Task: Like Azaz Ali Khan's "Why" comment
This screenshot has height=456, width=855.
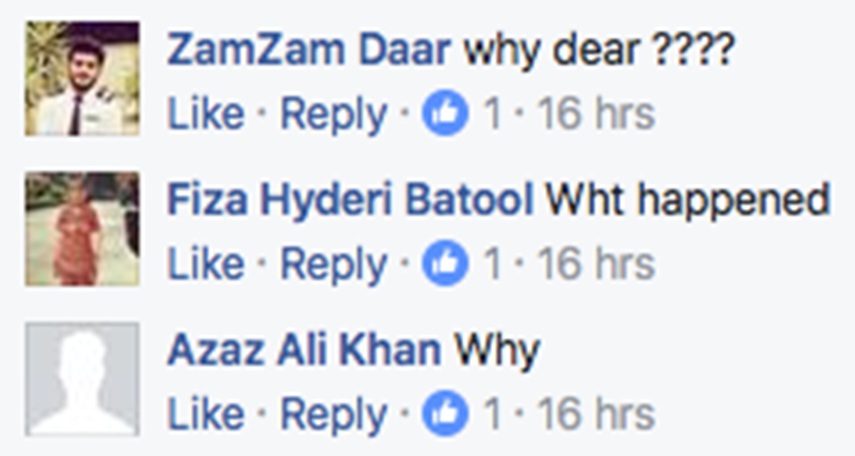Action: click(206, 414)
